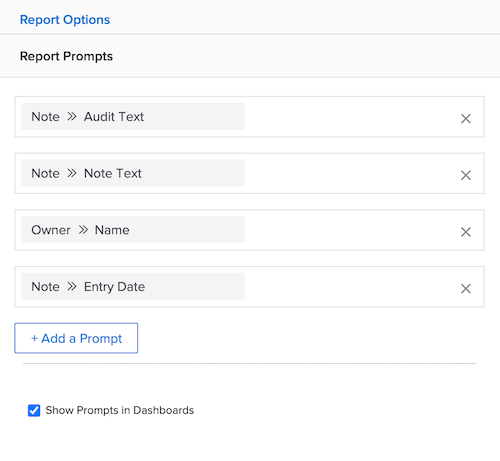Click chevron icon in Entry Date prompt
The image size is (500, 461).
pyautogui.click(x=72, y=287)
